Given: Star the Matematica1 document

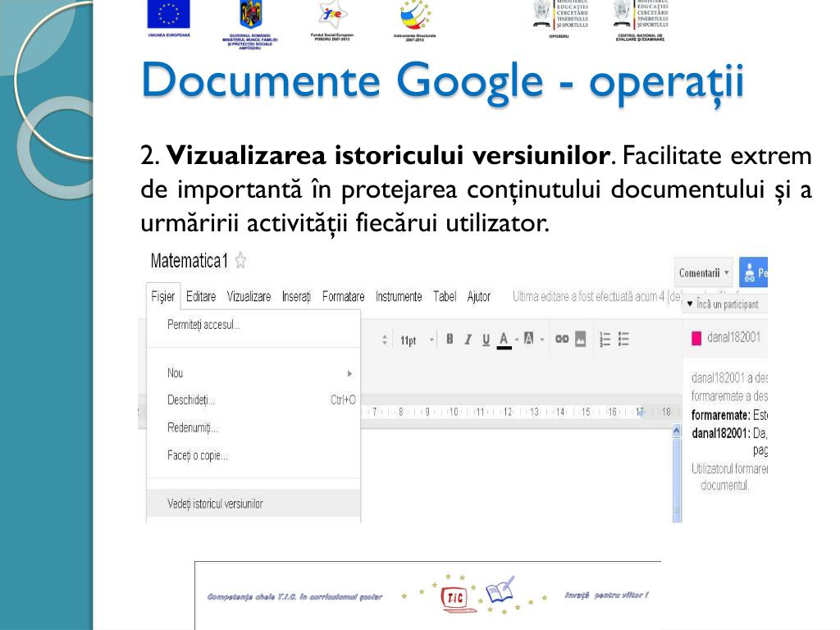Looking at the screenshot, I should tap(240, 261).
